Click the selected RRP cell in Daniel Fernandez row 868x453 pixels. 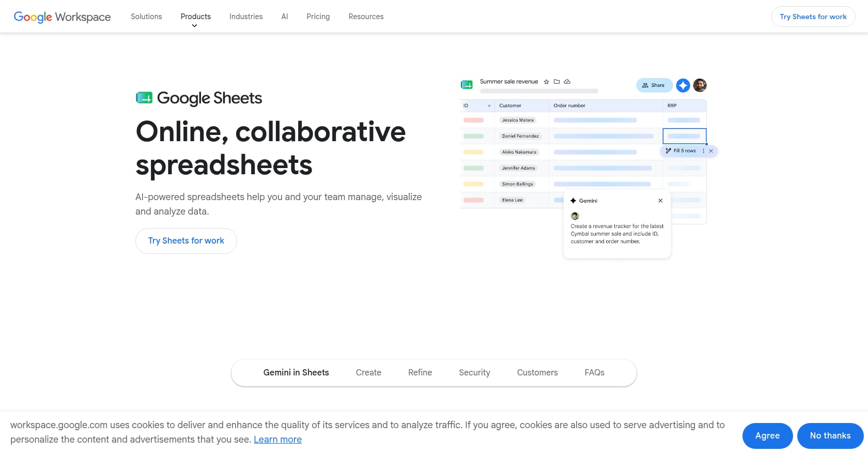point(685,136)
